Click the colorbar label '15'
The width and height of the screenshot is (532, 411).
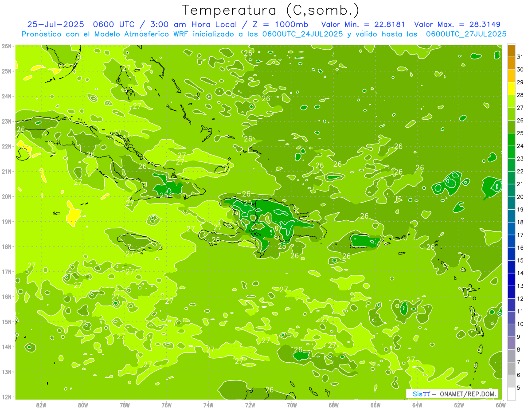tap(520, 261)
